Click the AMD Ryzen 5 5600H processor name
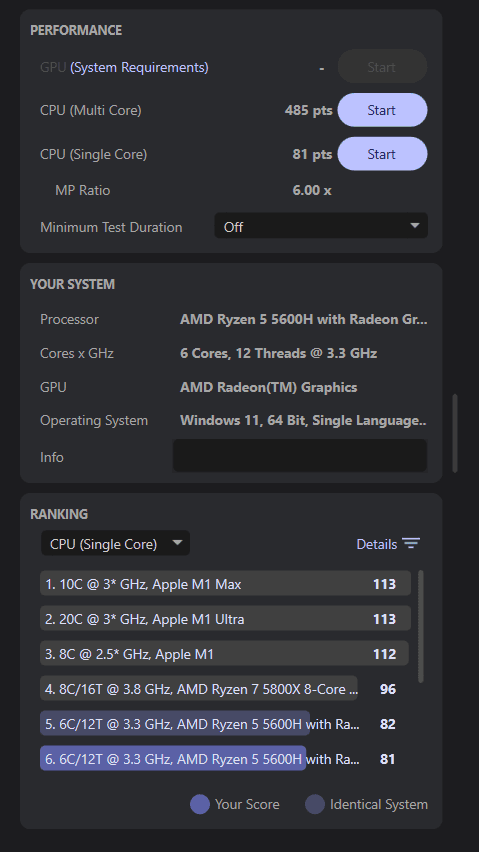 [304, 319]
